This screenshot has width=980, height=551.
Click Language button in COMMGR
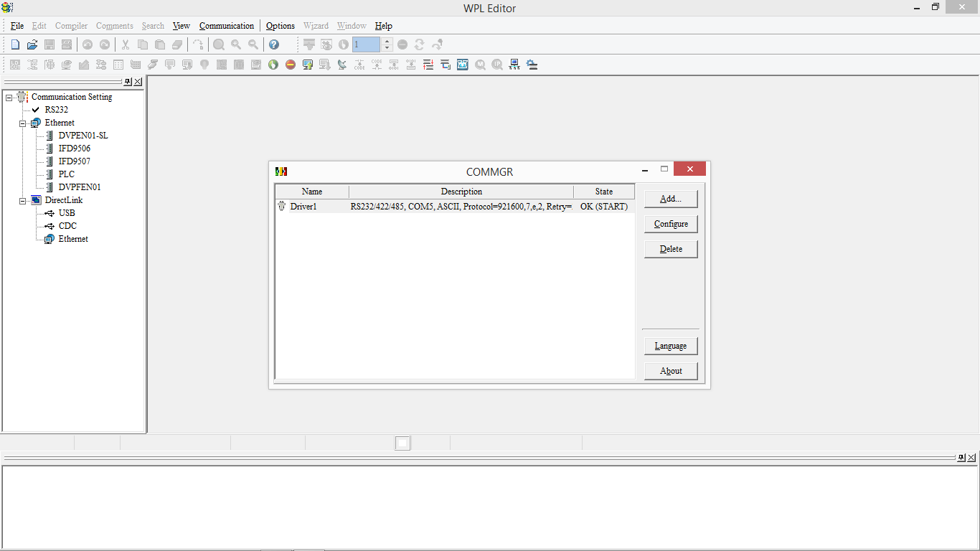coord(671,346)
